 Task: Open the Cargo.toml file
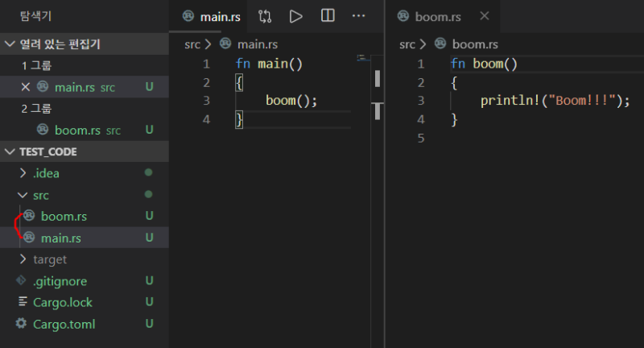[64, 325]
